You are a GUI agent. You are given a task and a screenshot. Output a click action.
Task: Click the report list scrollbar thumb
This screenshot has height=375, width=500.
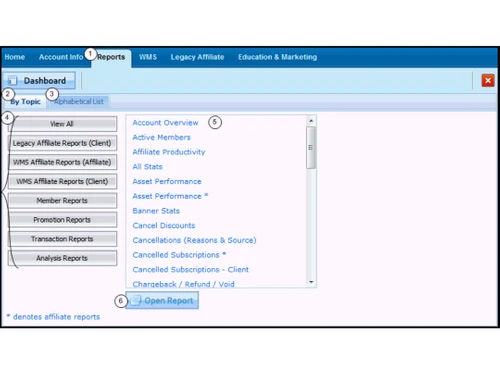pos(311,148)
